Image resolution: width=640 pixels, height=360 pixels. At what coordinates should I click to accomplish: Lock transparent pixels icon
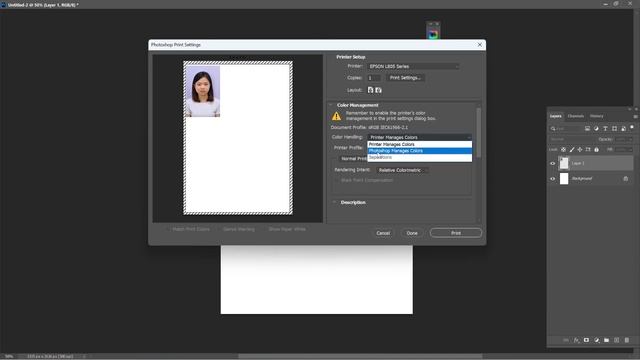(563, 150)
